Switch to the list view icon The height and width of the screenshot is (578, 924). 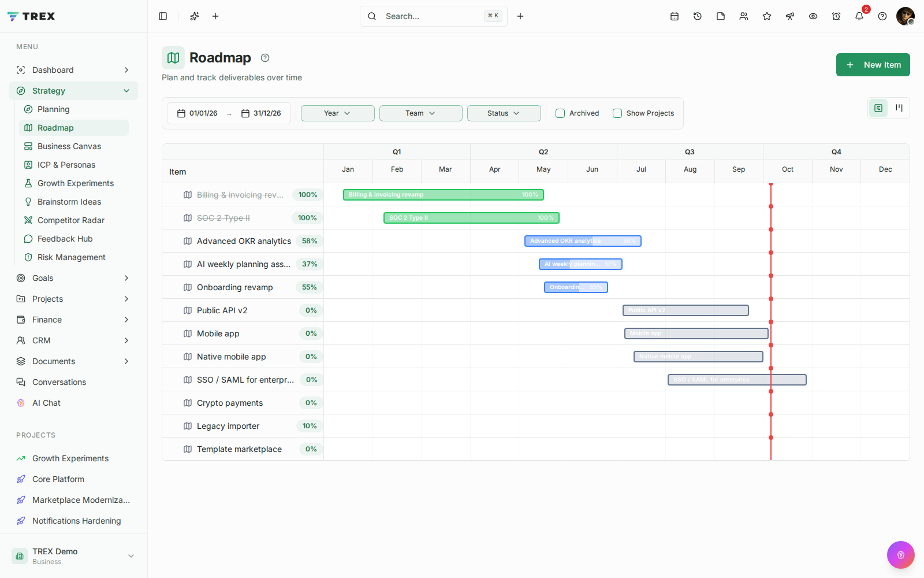878,108
